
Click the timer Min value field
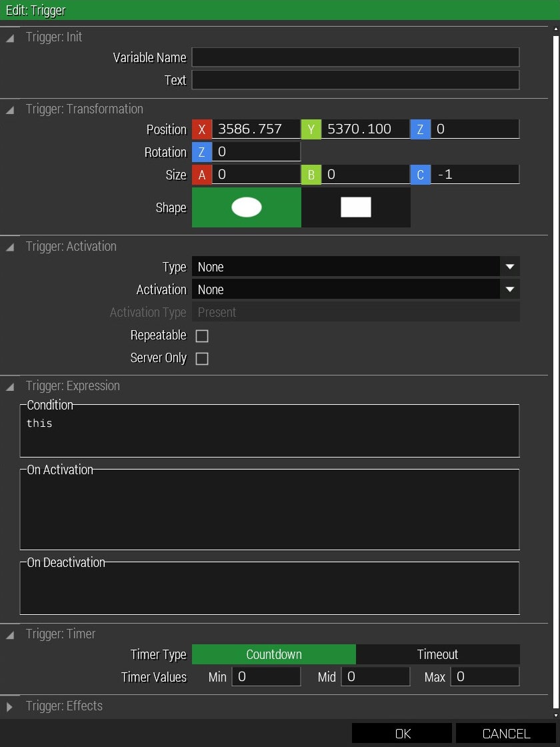[266, 677]
